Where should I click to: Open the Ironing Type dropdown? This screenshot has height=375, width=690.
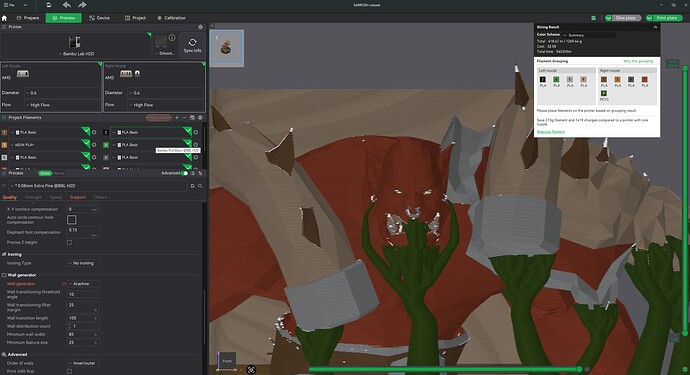pyautogui.click(x=83, y=263)
